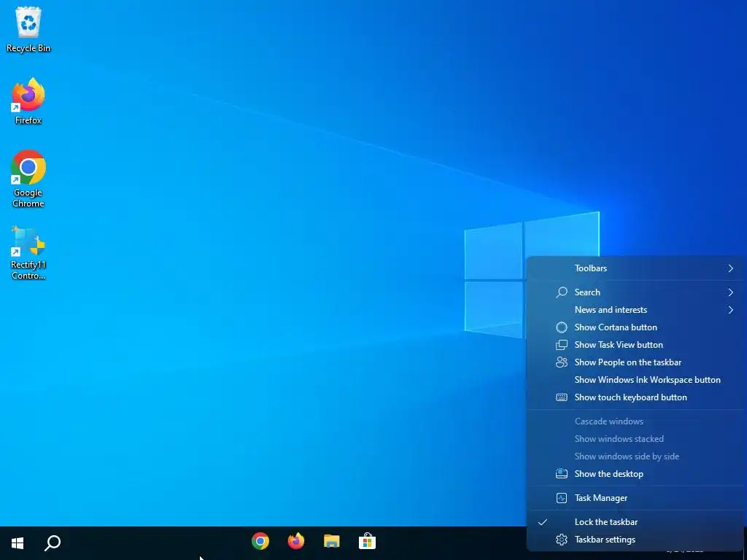Click the magnifier icon beside Search entry

pyautogui.click(x=562, y=292)
